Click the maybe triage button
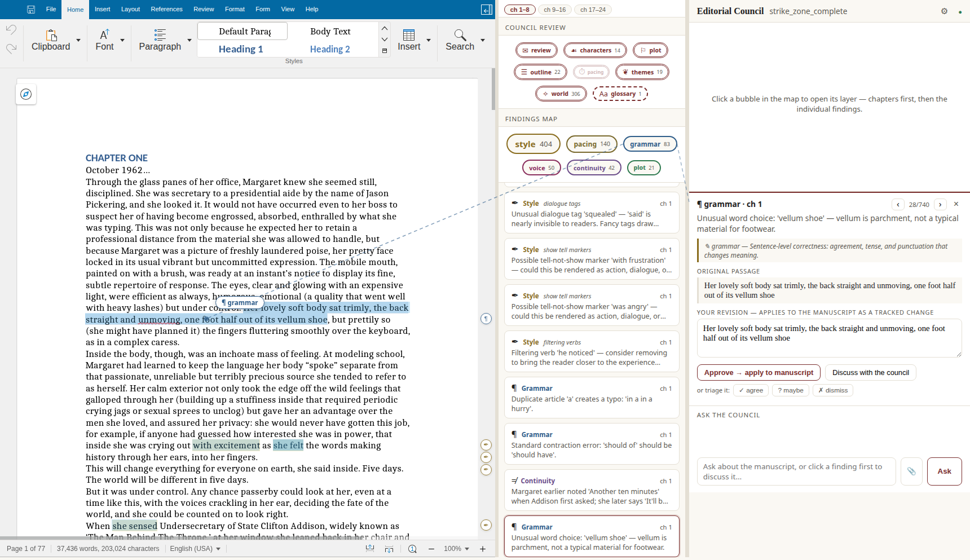 (x=791, y=390)
